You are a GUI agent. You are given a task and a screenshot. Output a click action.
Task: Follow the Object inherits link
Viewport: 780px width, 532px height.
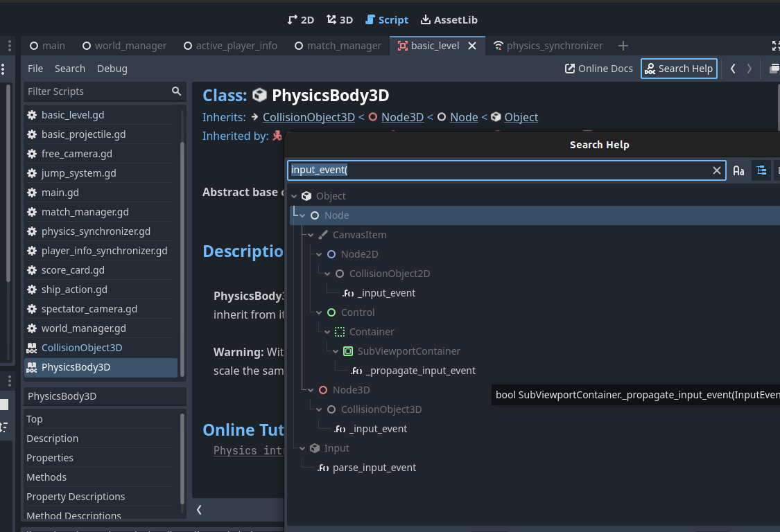(x=521, y=117)
